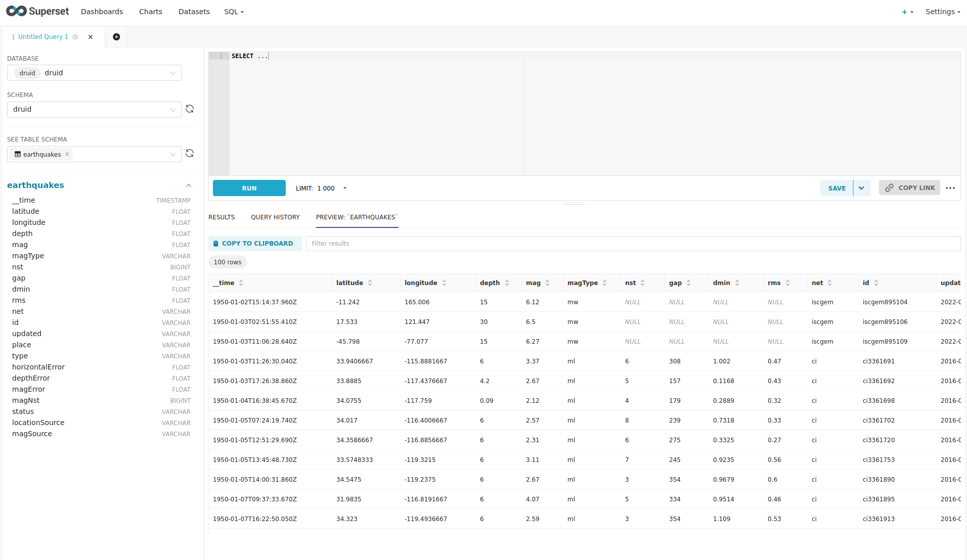967x560 pixels.
Task: Refresh the table list
Action: click(x=190, y=154)
